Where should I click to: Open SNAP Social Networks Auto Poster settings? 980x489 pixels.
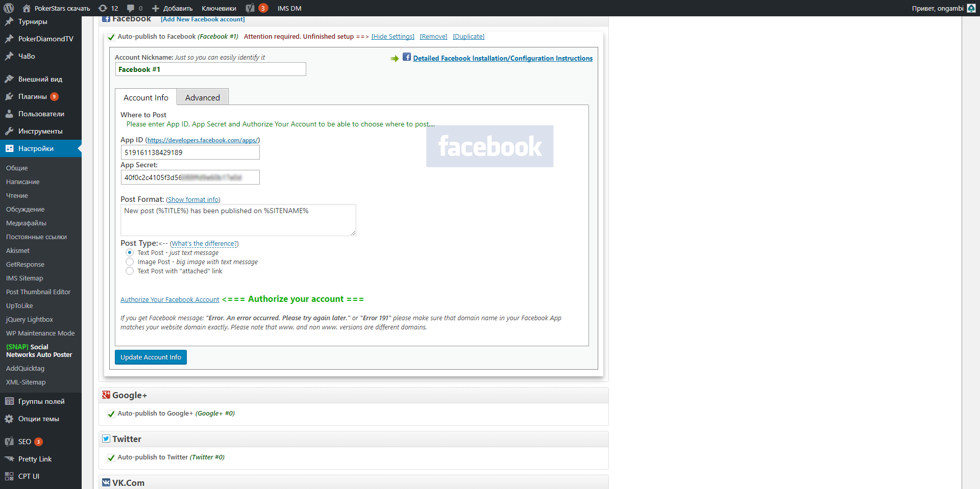(x=39, y=351)
